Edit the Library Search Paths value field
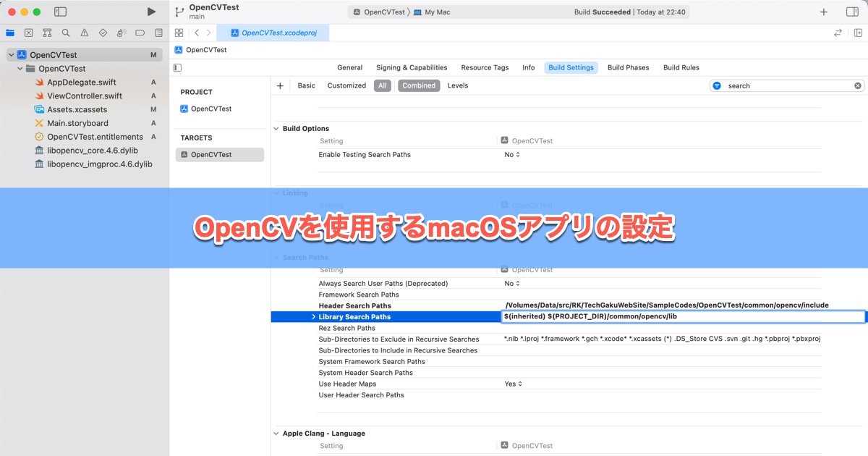 (683, 317)
